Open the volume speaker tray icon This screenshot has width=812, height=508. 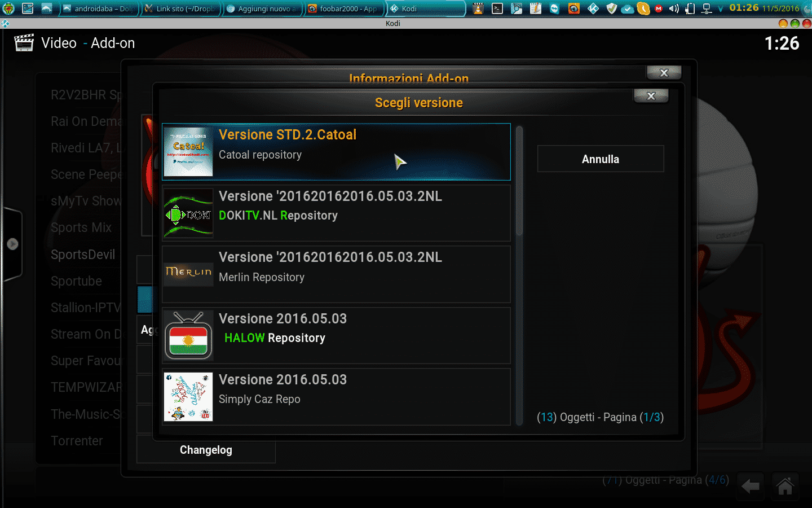674,8
